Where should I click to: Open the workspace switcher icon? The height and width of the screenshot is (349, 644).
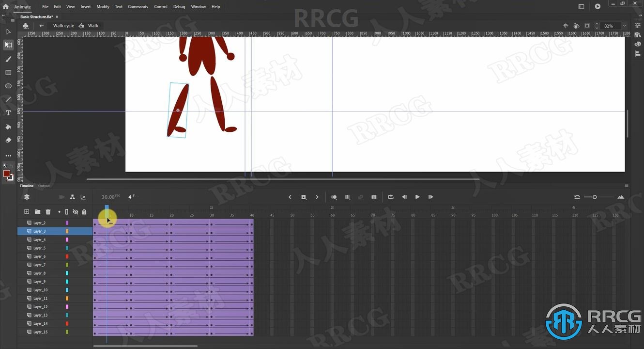click(581, 6)
